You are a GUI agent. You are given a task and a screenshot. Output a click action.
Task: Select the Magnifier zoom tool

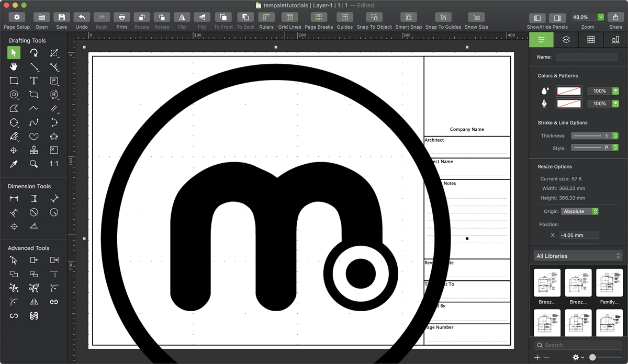[x=34, y=164]
